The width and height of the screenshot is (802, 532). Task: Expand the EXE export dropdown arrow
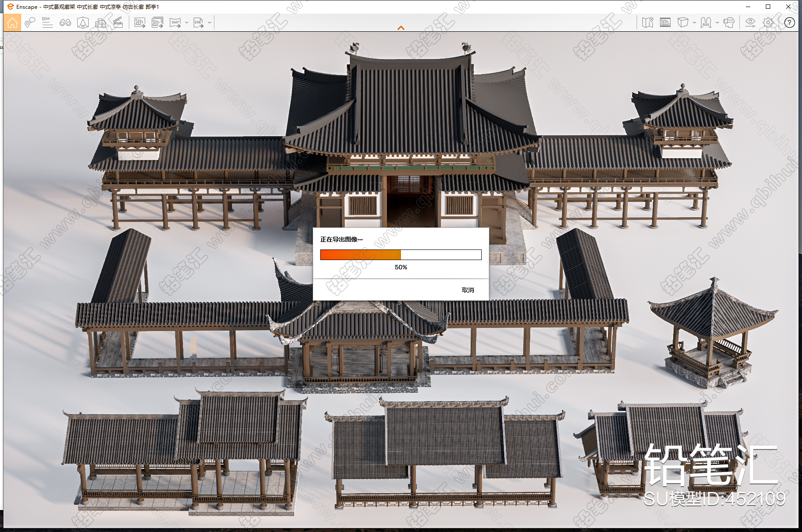pos(210,22)
